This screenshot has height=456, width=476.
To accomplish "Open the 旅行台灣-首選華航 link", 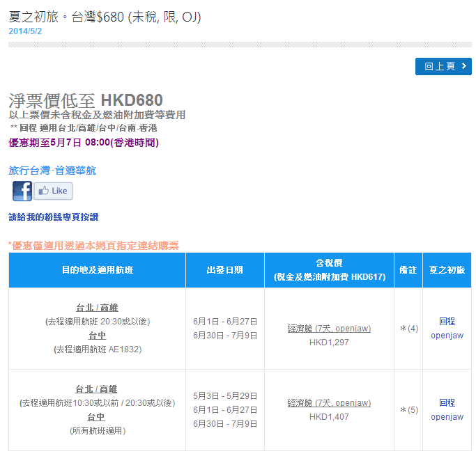I will (52, 170).
